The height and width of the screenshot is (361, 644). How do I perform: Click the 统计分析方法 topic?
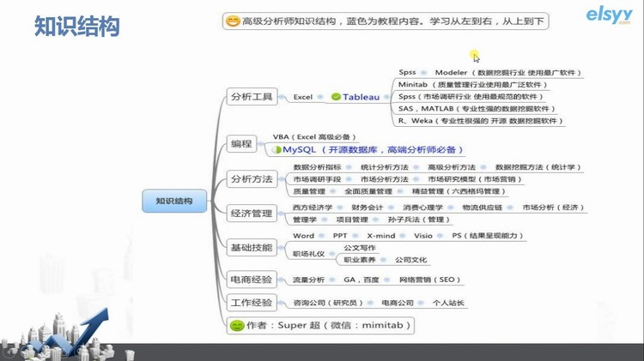point(385,167)
